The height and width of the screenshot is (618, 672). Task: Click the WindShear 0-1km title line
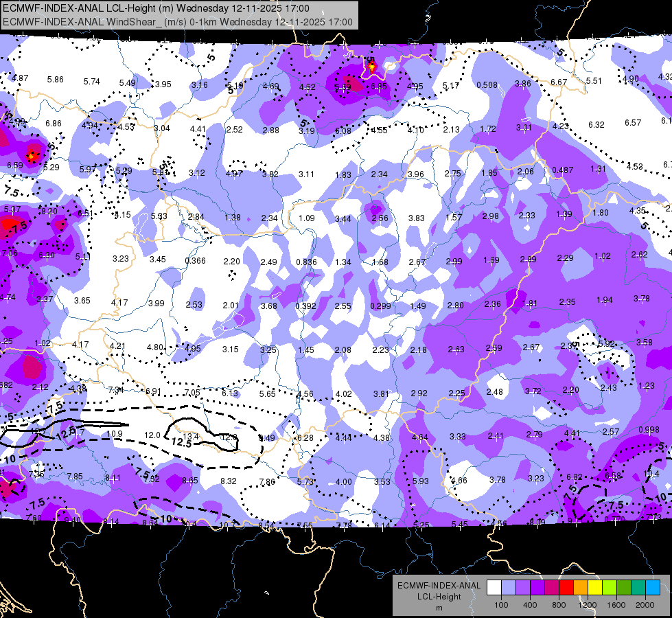point(177,22)
